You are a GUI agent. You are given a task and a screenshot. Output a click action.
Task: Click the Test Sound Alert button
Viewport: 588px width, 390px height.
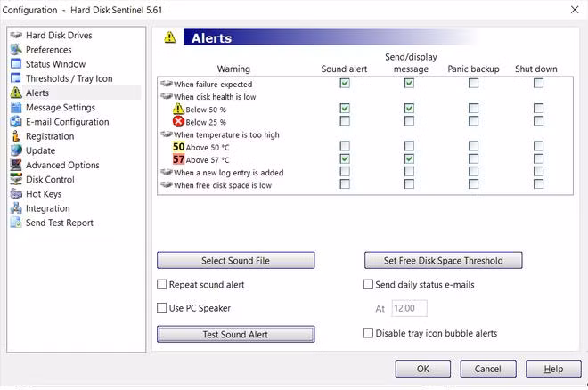[235, 335]
